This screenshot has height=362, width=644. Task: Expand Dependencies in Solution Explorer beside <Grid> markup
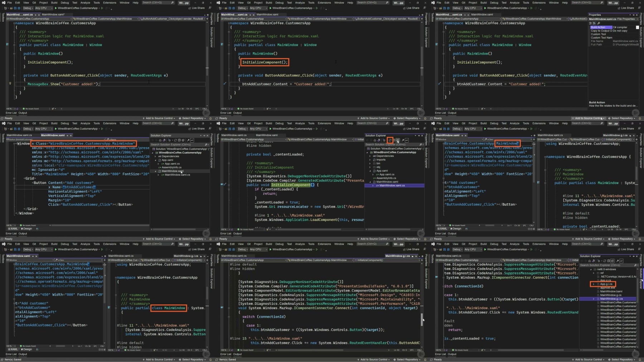pos(156,156)
